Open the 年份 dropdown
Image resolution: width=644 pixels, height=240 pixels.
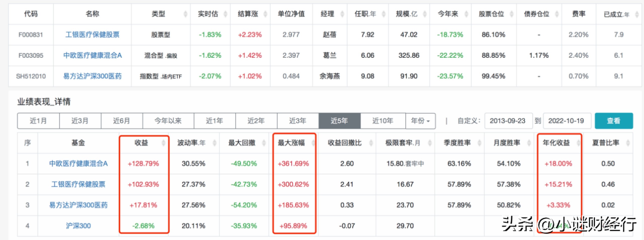(x=420, y=121)
